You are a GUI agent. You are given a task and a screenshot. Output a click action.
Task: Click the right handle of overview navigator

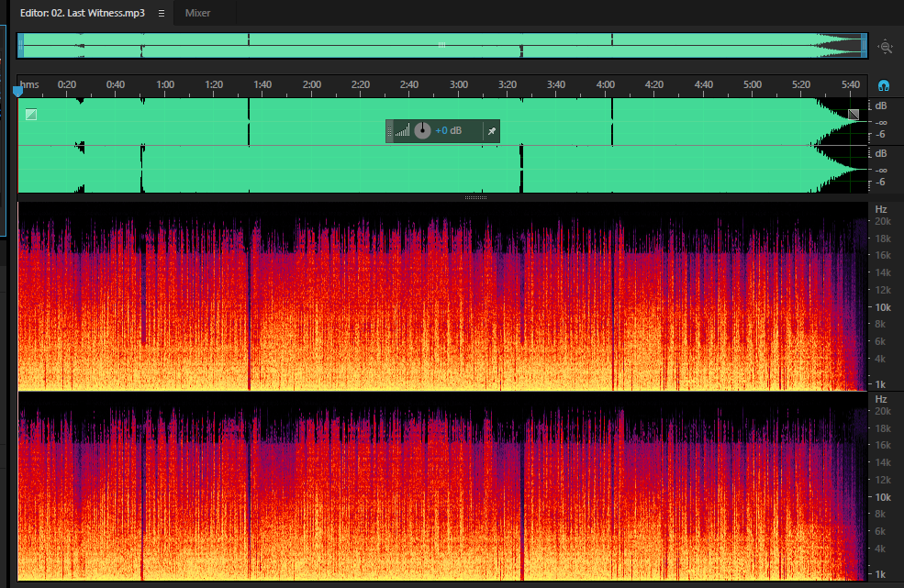pos(864,46)
